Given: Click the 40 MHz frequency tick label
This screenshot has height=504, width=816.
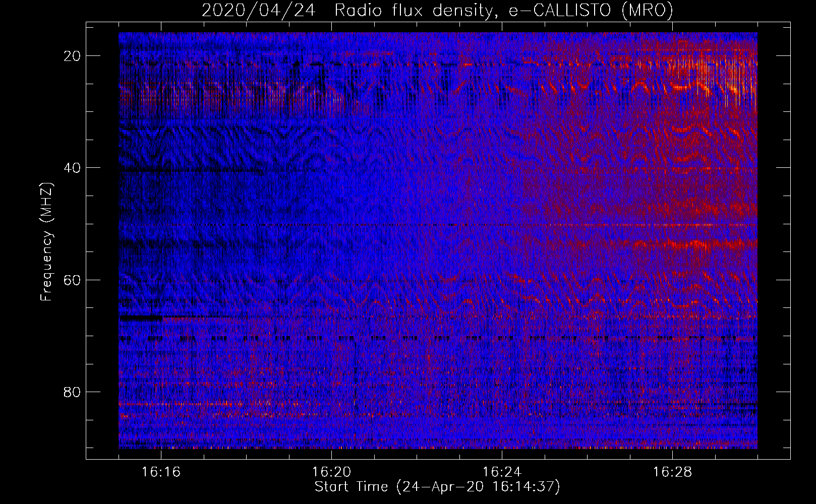Looking at the screenshot, I should (x=73, y=168).
